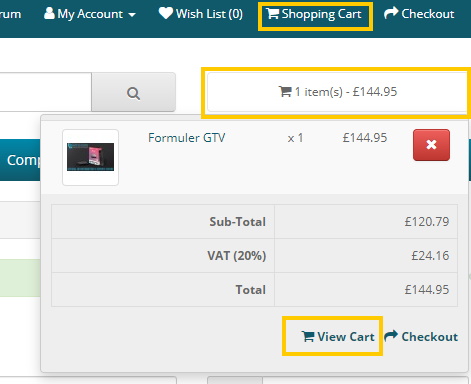
Task: Open Shopping Cart from top menu
Action: pos(315,14)
